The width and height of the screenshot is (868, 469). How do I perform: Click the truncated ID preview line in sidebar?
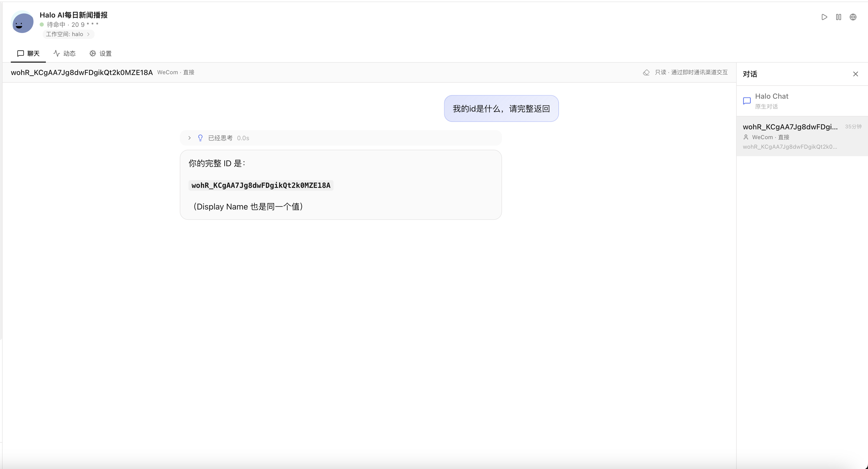[x=789, y=147]
